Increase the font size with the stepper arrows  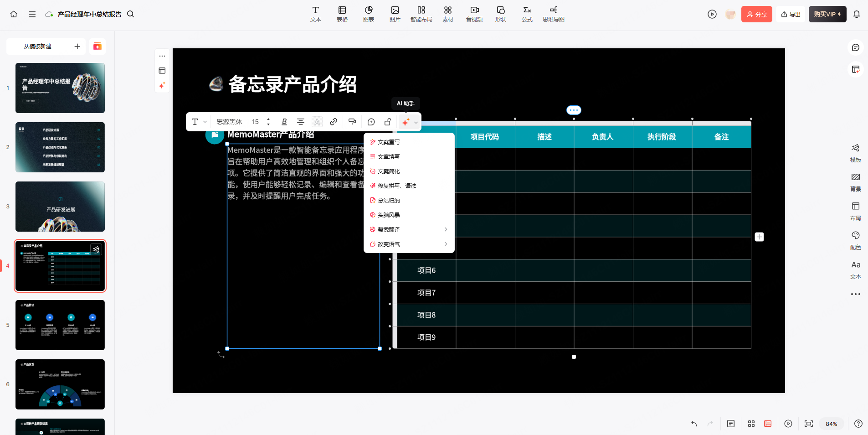point(268,119)
